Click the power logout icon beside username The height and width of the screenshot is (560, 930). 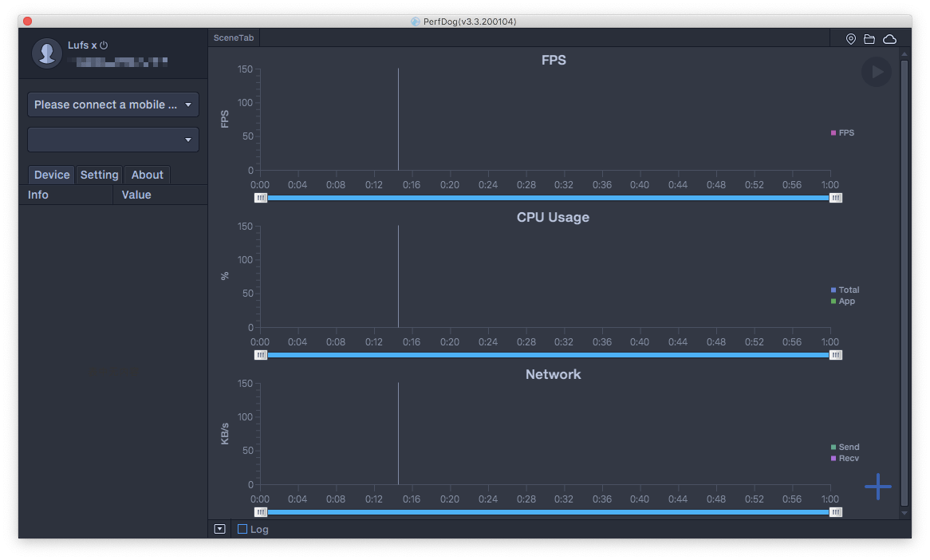pos(104,45)
